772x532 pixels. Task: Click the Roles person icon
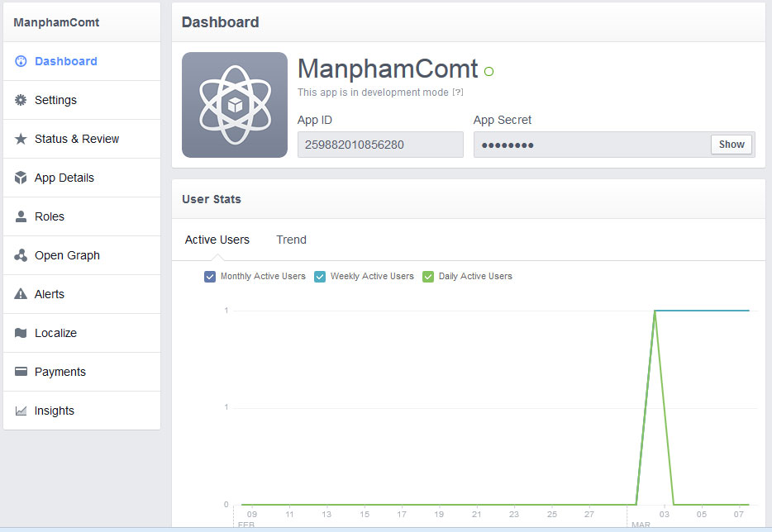click(x=21, y=216)
